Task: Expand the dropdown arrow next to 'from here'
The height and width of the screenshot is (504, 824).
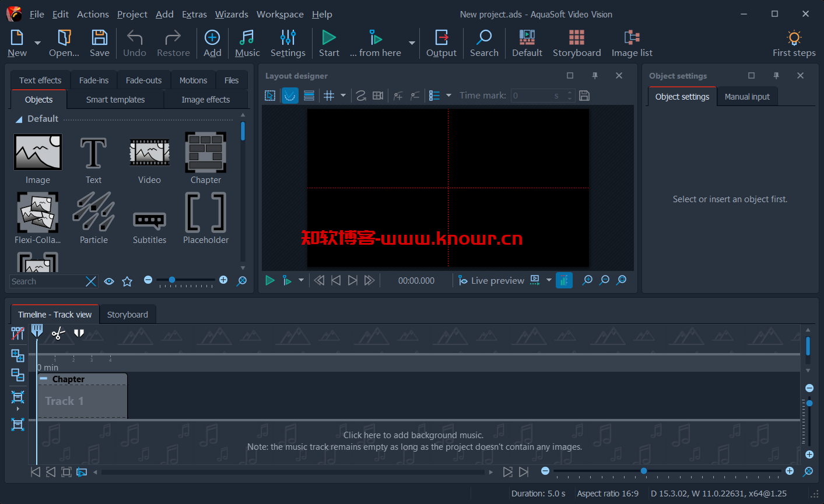Action: (x=412, y=43)
